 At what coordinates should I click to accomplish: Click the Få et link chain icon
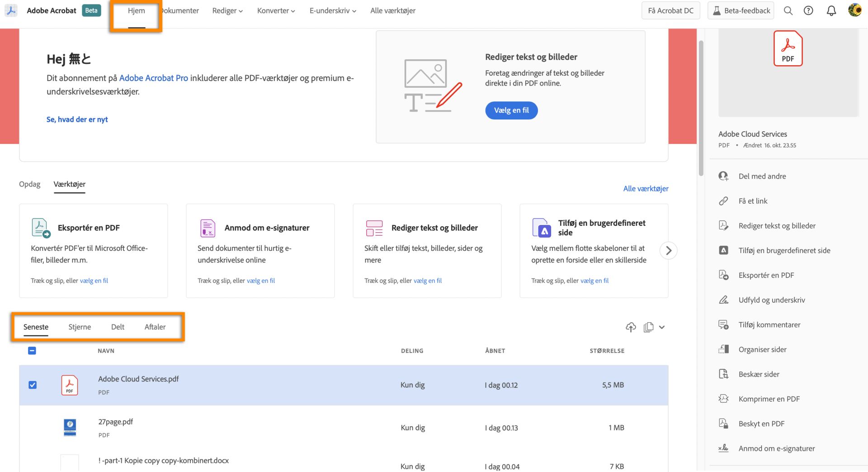coord(723,201)
